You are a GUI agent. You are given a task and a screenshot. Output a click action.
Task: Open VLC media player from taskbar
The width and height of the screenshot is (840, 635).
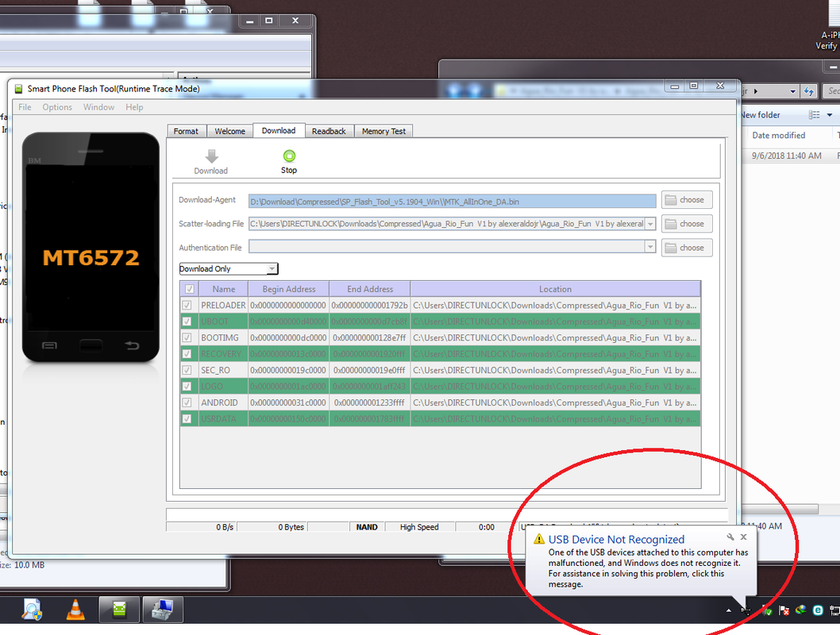click(75, 610)
